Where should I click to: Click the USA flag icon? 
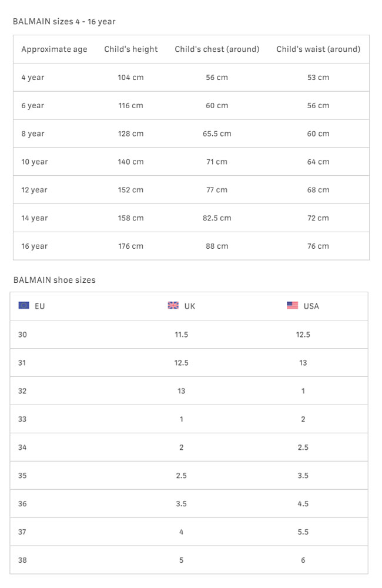[x=292, y=306]
